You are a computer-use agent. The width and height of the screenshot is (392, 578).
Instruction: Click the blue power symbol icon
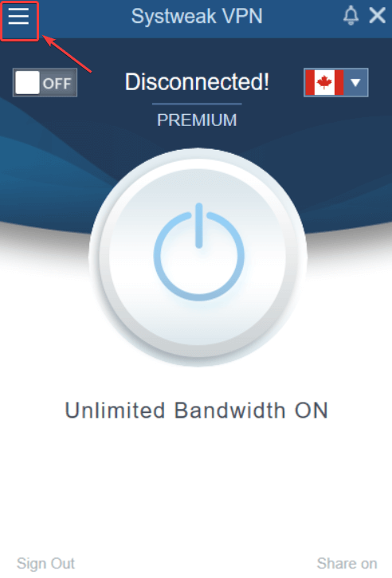pyautogui.click(x=199, y=252)
